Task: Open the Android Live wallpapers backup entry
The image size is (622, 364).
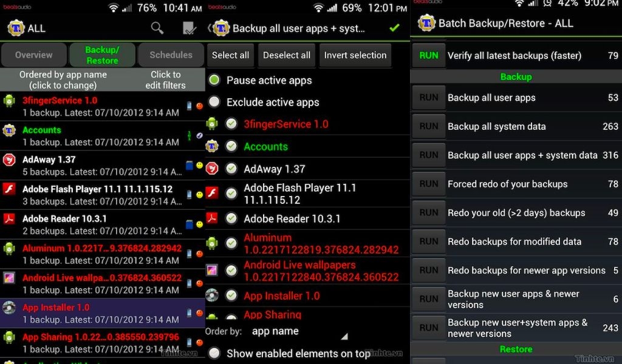Action: [x=102, y=283]
